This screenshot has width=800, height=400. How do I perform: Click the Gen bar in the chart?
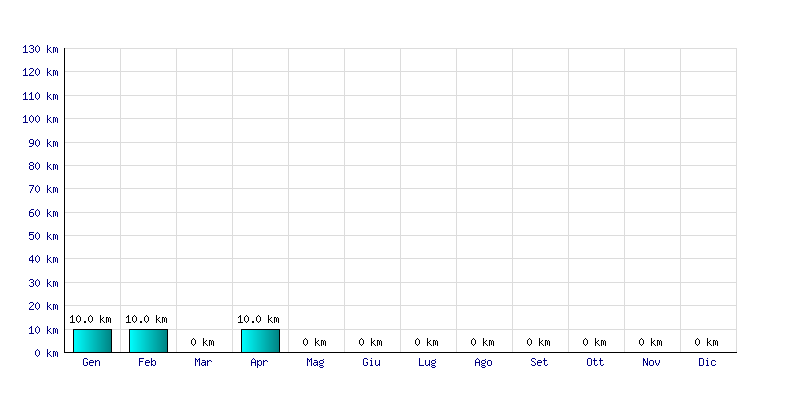(x=92, y=341)
